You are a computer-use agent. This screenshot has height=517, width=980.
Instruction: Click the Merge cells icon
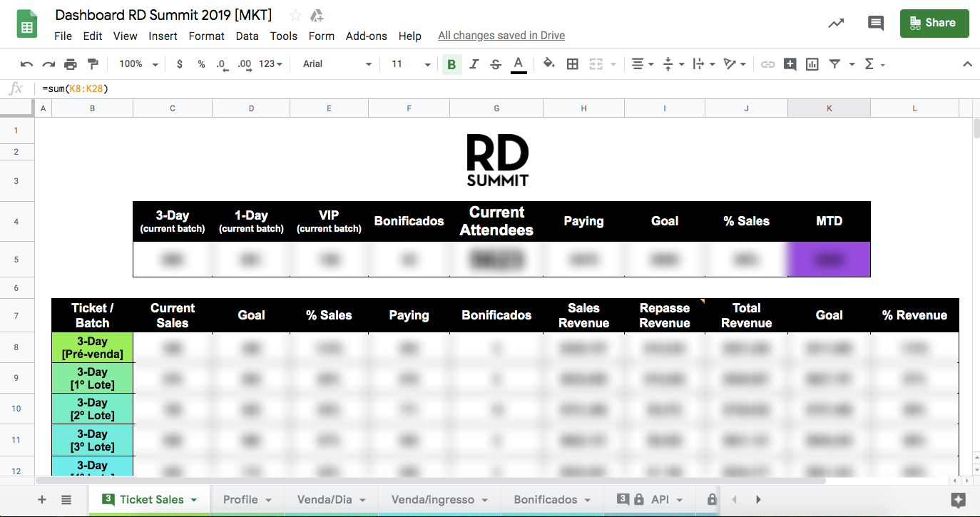click(x=596, y=64)
